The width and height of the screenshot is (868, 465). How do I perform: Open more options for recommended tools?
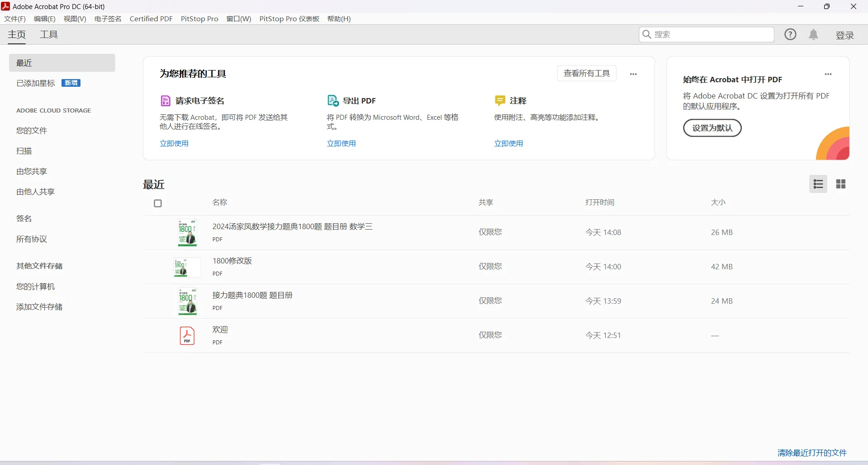click(633, 74)
